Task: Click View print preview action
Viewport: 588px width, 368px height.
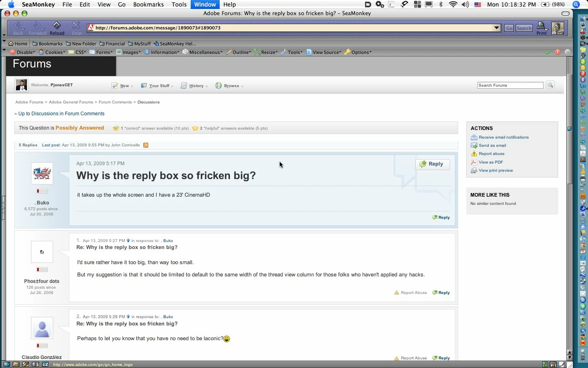Action: coord(496,171)
